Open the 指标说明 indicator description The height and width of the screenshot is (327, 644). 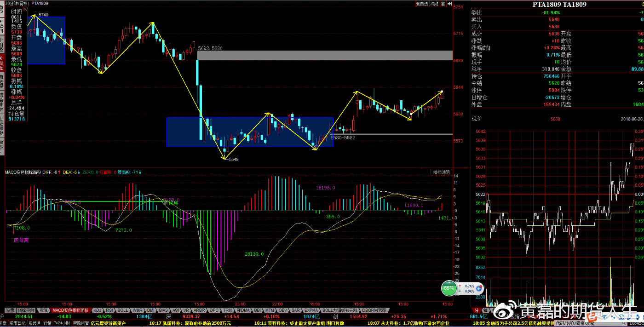[x=441, y=172]
